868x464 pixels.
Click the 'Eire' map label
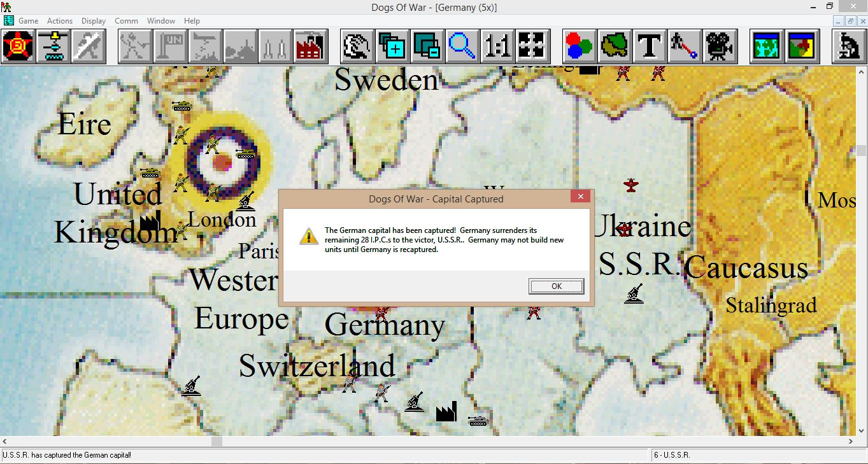pos(85,124)
